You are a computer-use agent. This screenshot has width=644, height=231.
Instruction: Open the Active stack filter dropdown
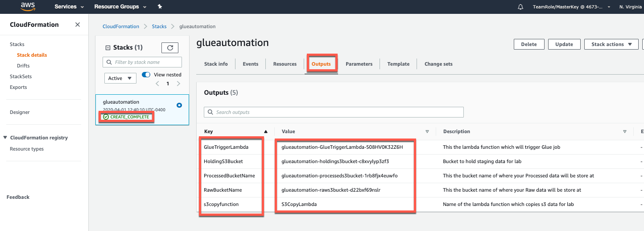click(x=120, y=78)
